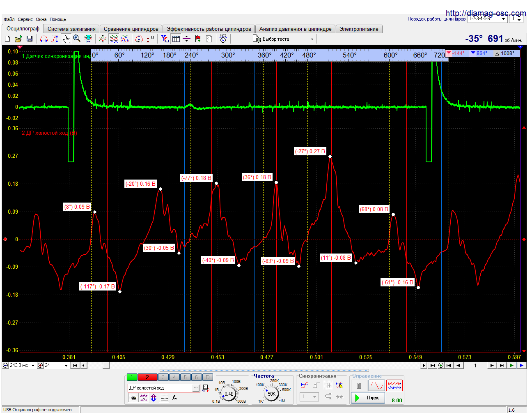Toggle channel 5 button
Image resolution: width=532 pixels, height=415 pixels.
point(186,377)
